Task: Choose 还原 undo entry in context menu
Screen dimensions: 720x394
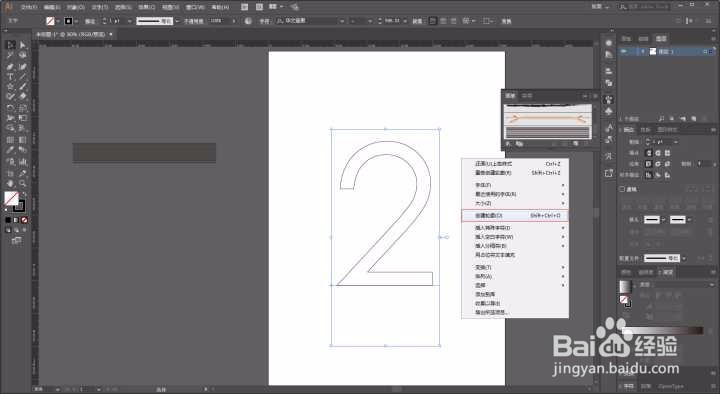Action: (515, 163)
